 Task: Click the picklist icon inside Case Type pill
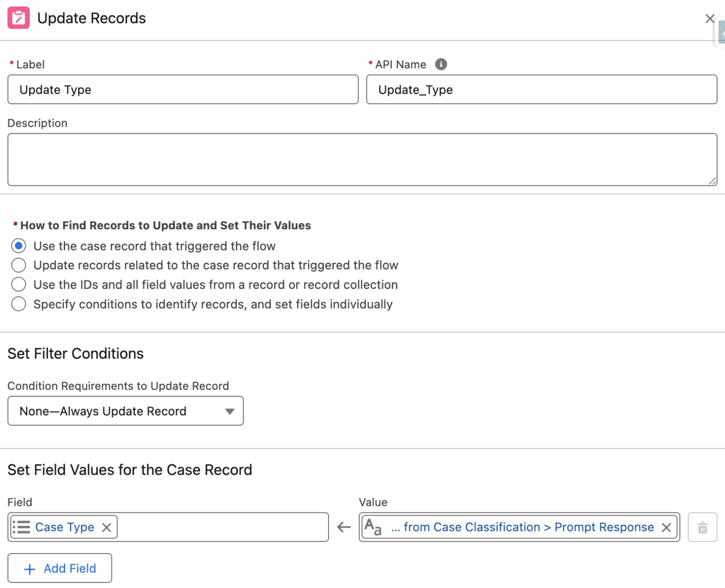coord(22,527)
